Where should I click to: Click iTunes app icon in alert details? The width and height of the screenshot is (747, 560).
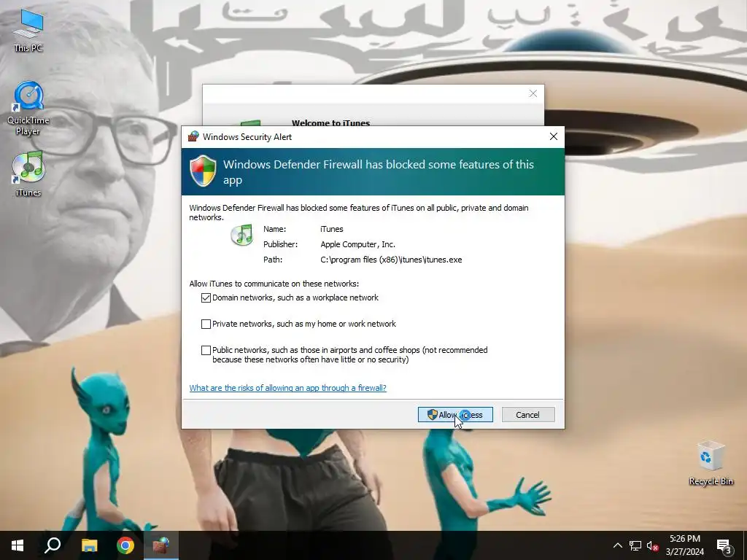[x=242, y=235]
